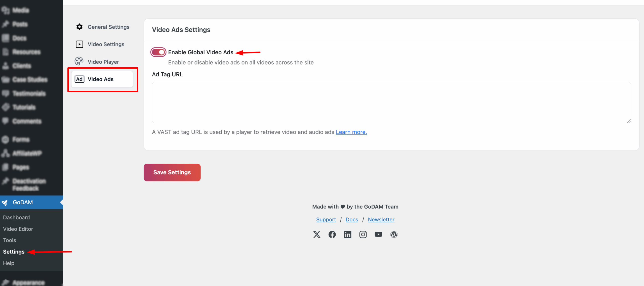Open the LinkedIn social icon
Screen dimensions: 644x286
pos(347,234)
